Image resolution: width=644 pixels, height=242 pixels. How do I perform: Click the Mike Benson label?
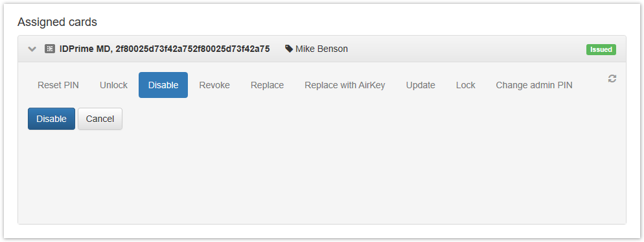click(321, 49)
